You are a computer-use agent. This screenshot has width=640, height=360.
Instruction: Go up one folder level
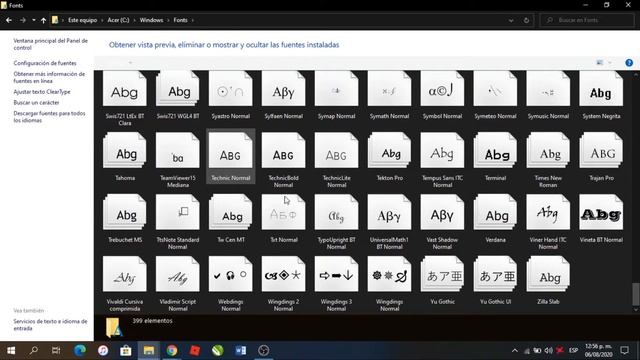pyautogui.click(x=43, y=20)
